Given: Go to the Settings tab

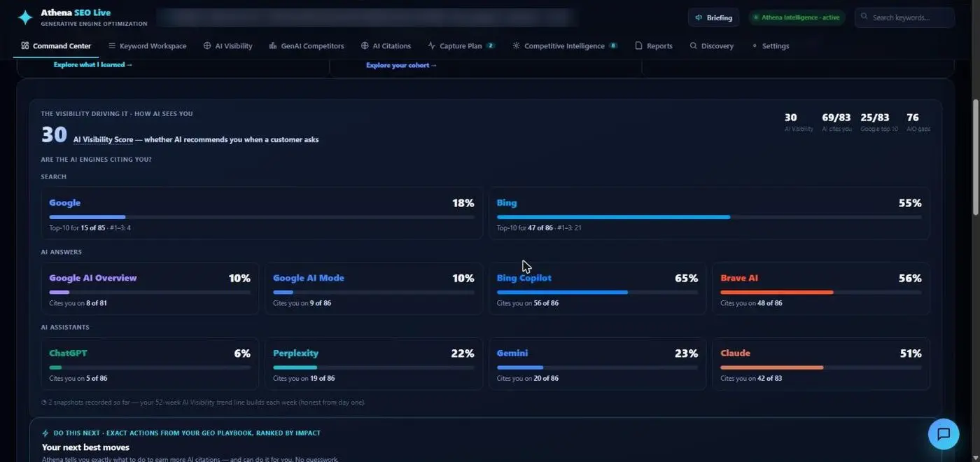Looking at the screenshot, I should (x=771, y=46).
